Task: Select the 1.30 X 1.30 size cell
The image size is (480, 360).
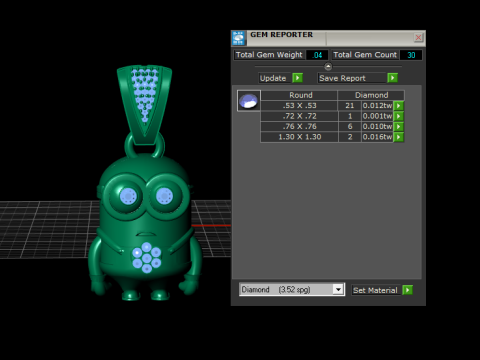Action: pos(299,137)
